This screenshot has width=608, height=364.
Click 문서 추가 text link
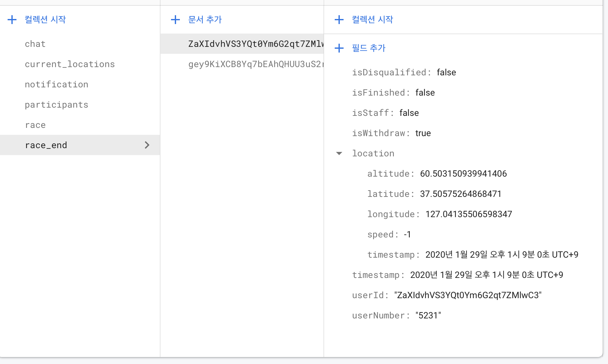[x=205, y=20]
